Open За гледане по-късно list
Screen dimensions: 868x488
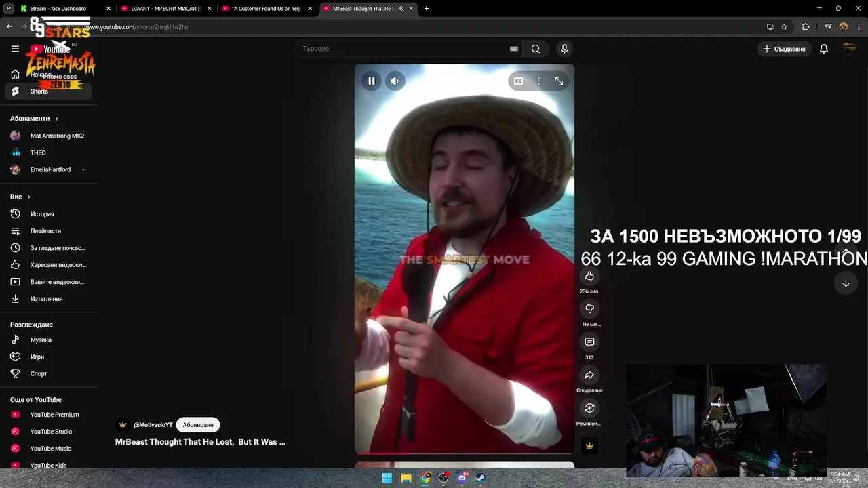coord(48,248)
